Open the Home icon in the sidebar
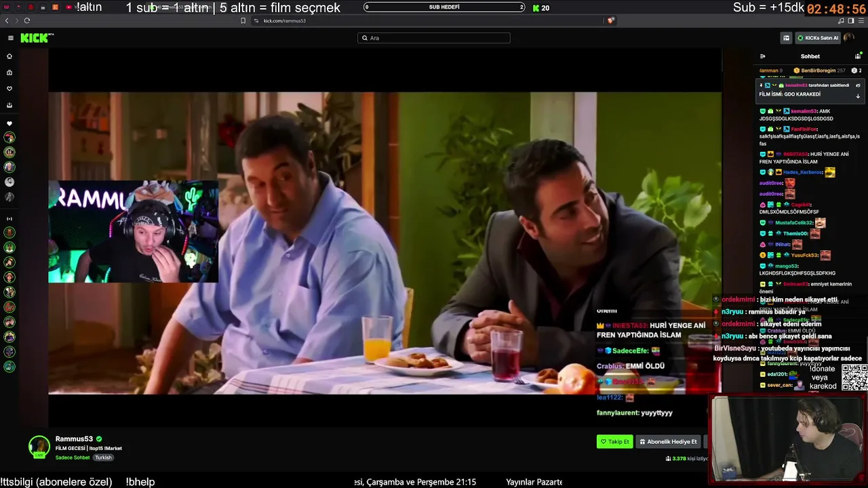 pyautogui.click(x=9, y=56)
